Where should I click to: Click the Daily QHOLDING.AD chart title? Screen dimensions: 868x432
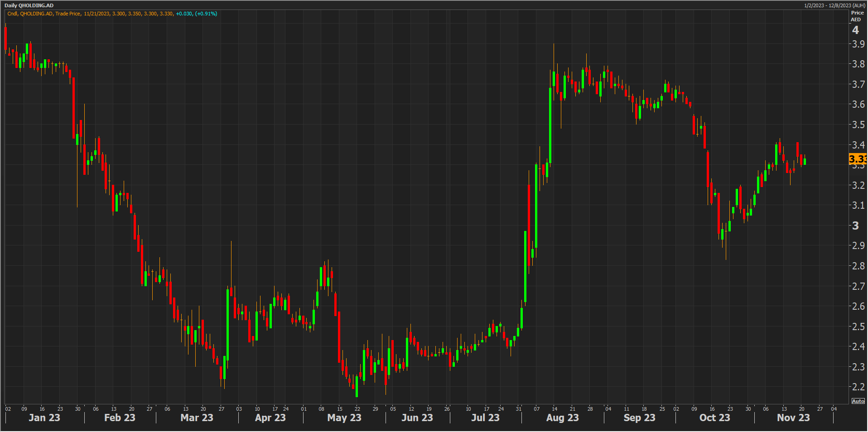(29, 5)
